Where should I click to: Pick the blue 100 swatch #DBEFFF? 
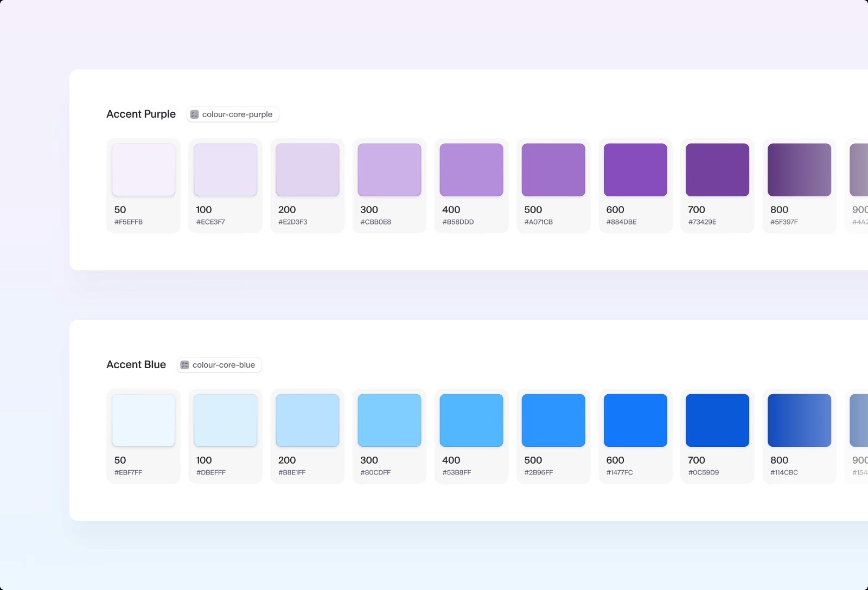click(225, 420)
